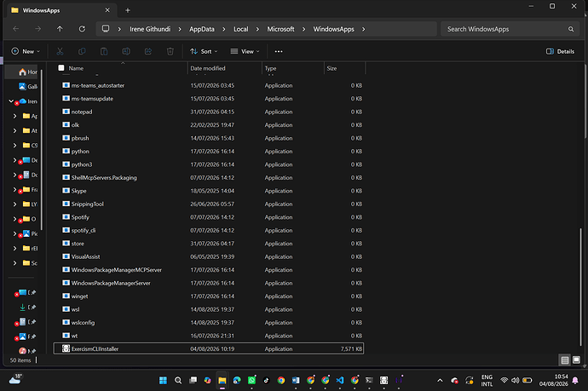Select the ExercismCLIInstaller file icon
Screen dimensions: 588x391
point(66,348)
